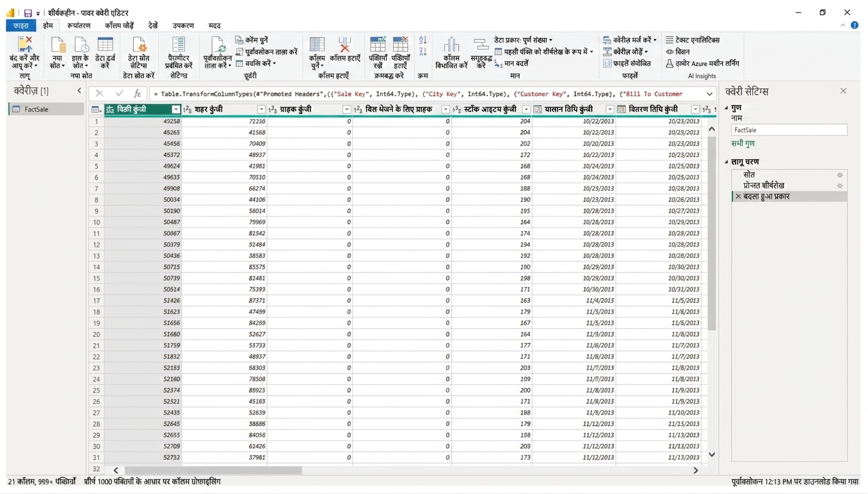This screenshot has height=494, width=868.
Task: Cancel the formula with the X icon
Action: (x=100, y=93)
